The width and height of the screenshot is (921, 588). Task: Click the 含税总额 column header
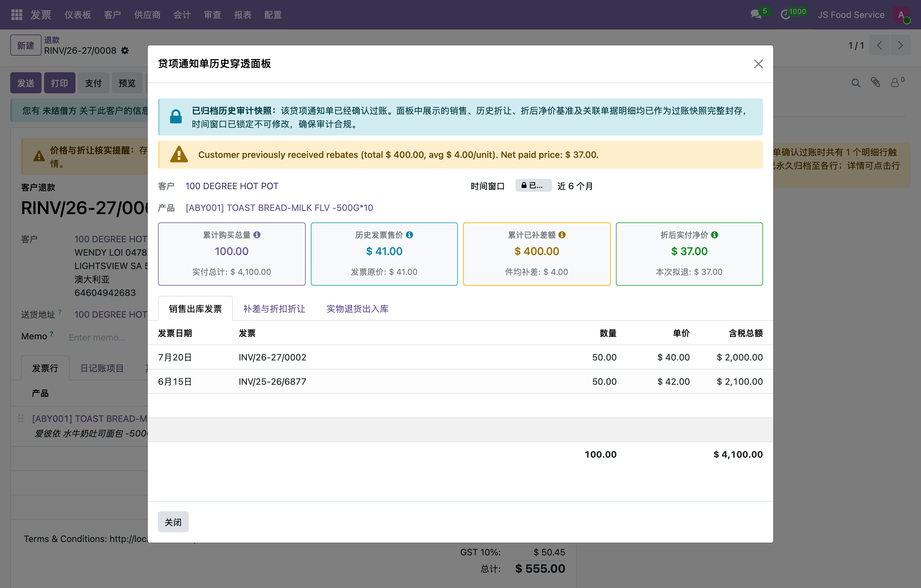coord(745,333)
